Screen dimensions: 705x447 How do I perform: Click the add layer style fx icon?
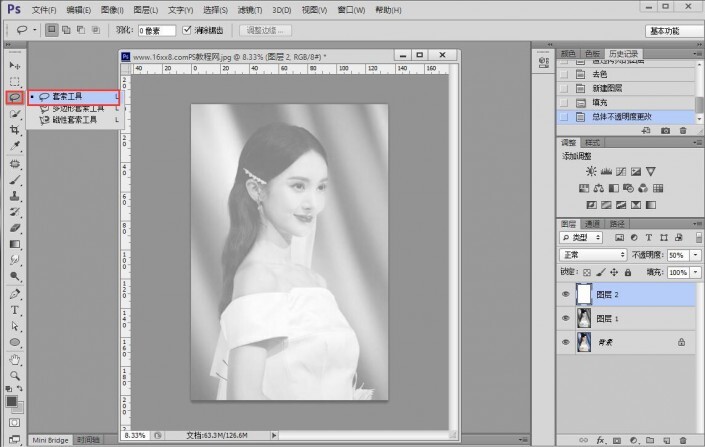coord(601,439)
